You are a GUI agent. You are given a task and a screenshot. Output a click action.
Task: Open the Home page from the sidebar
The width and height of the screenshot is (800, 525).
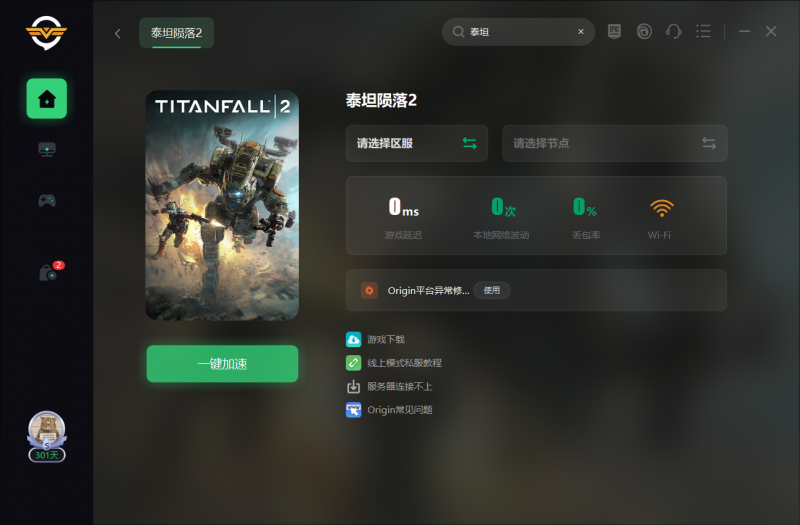coord(47,98)
